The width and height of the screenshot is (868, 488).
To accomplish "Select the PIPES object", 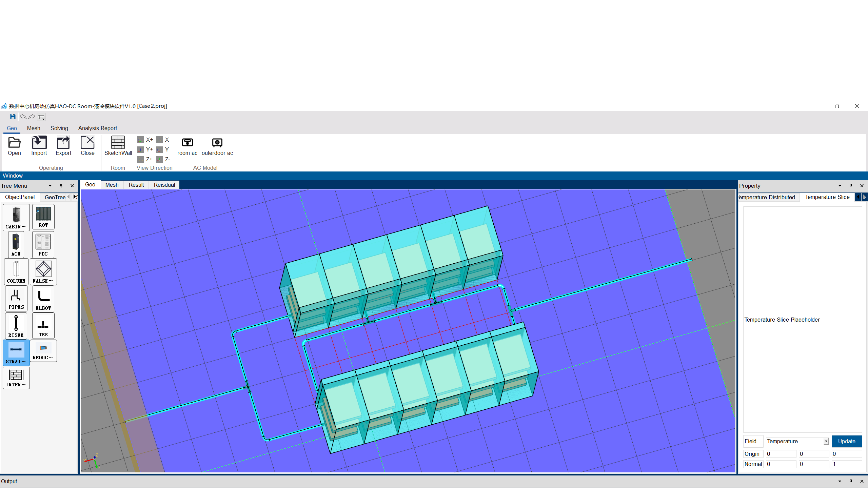I will point(16,298).
